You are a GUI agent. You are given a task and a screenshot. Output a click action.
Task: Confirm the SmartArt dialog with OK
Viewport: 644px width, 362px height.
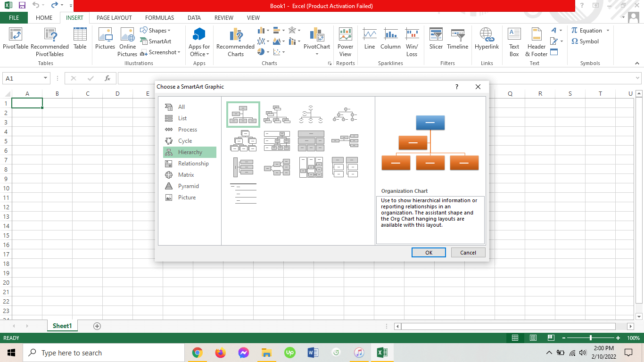click(x=429, y=253)
